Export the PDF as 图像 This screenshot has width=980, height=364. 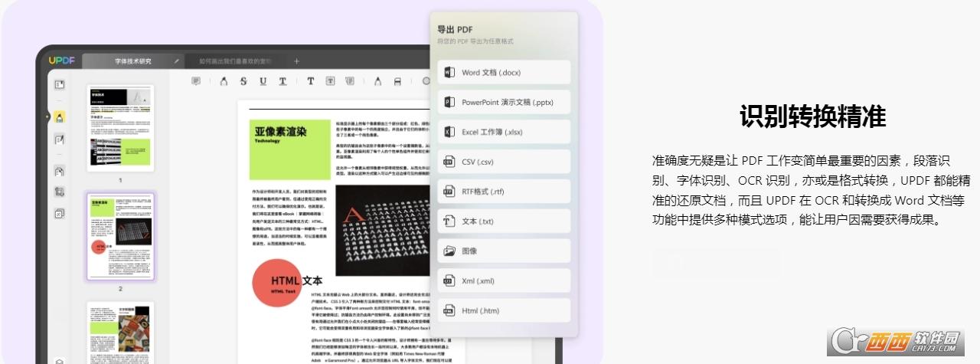tap(504, 251)
